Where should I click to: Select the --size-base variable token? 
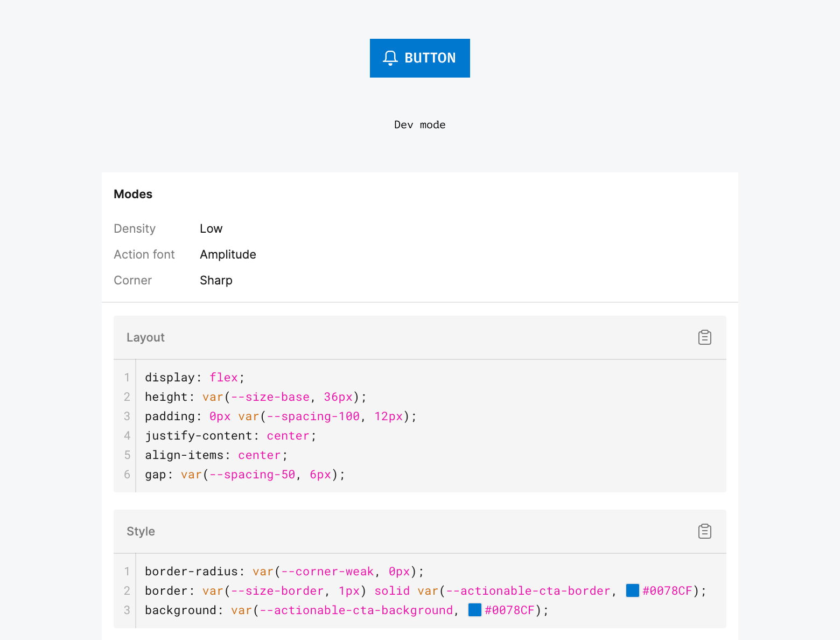[269, 396]
